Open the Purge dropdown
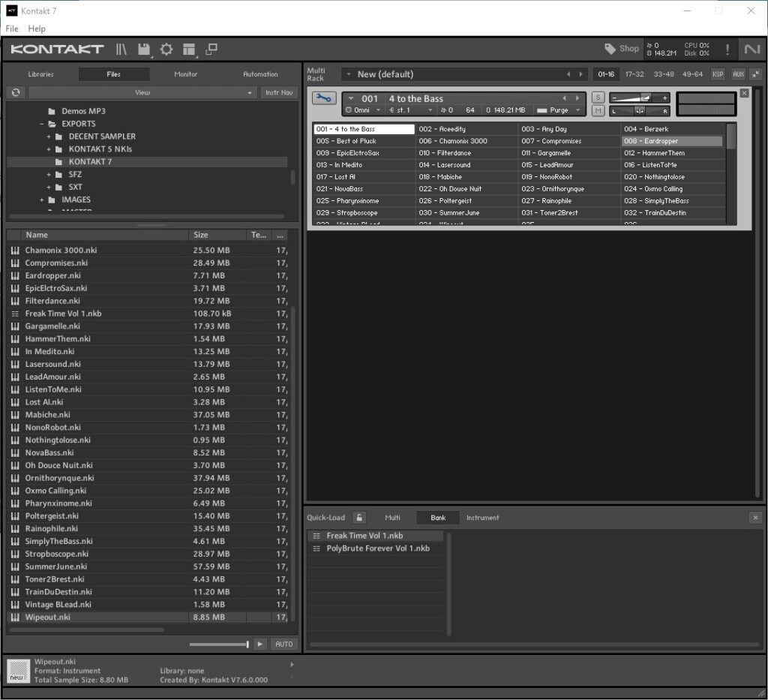The width and height of the screenshot is (768, 700). coord(559,110)
